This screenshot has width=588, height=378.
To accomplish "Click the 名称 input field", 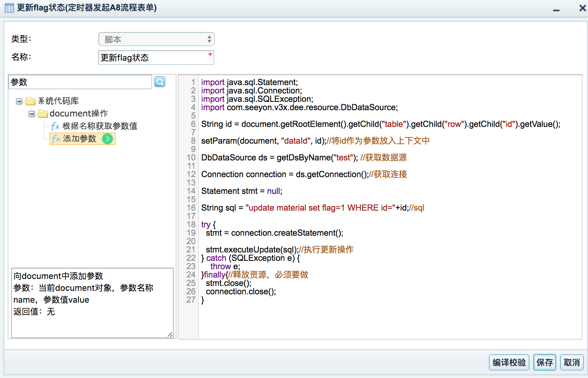I will [x=153, y=58].
